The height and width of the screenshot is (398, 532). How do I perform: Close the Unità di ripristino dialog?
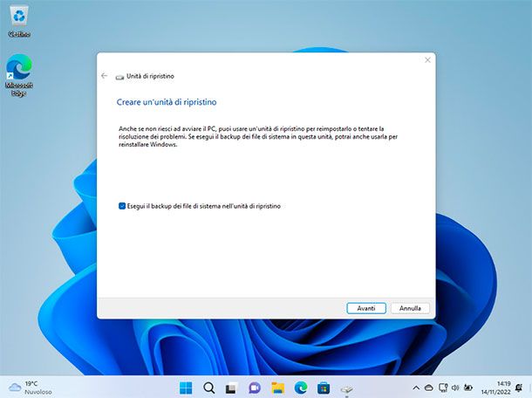(x=427, y=60)
